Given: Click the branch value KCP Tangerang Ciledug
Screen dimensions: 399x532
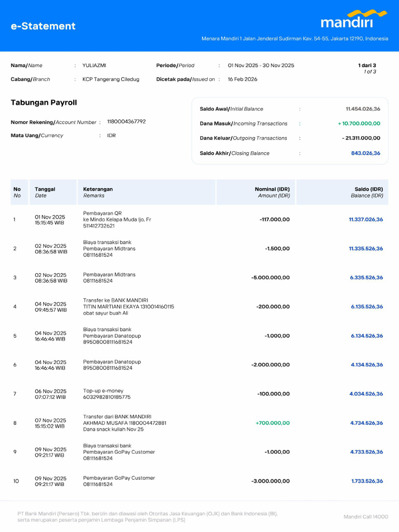Looking at the screenshot, I should 111,79.
